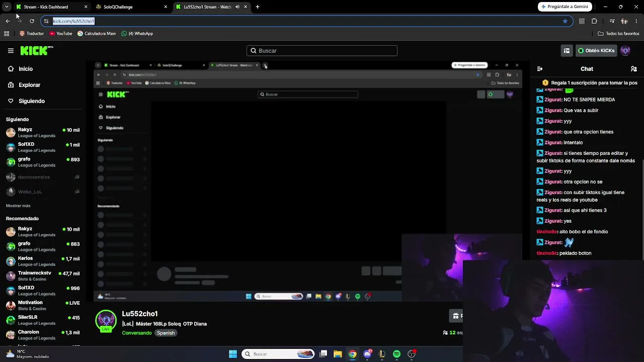Image resolution: width=644 pixels, height=362 pixels.
Task: Reload the page in Chrome
Action: pyautogui.click(x=32, y=21)
